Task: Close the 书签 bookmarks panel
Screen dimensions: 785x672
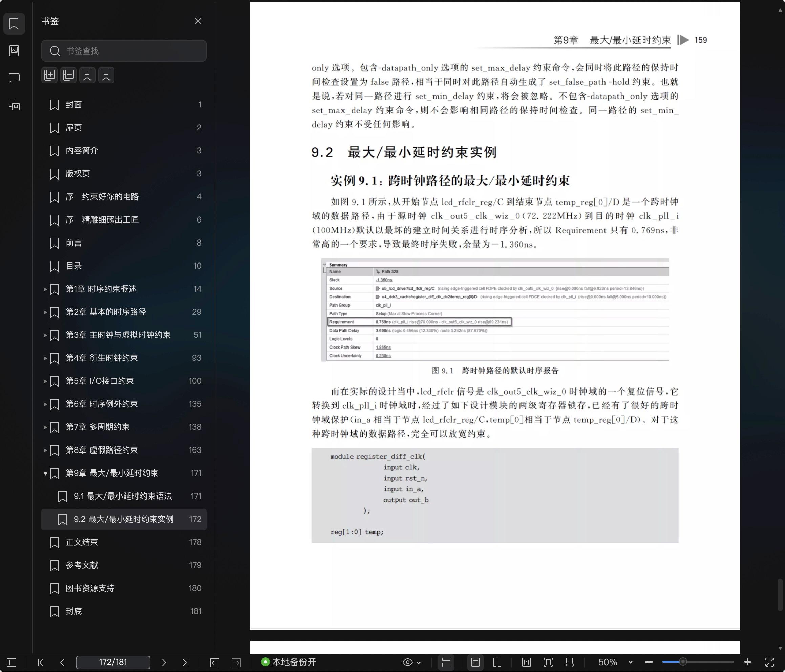Action: pyautogui.click(x=198, y=21)
